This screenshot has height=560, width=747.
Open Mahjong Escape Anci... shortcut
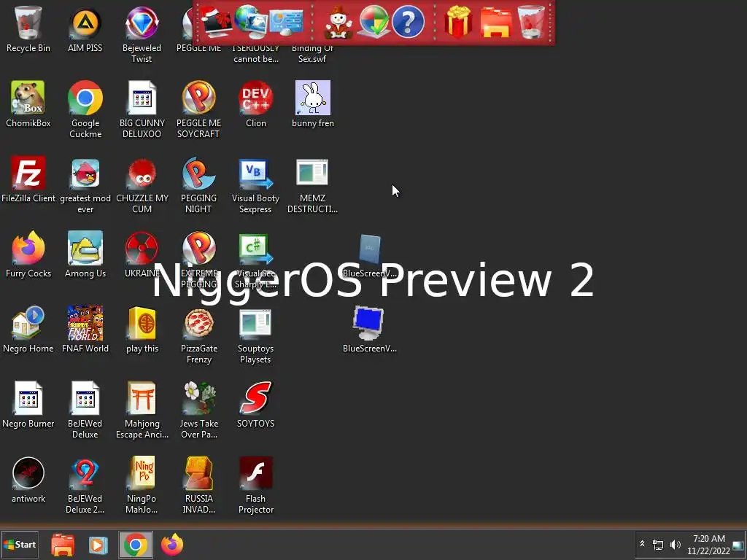click(x=142, y=411)
